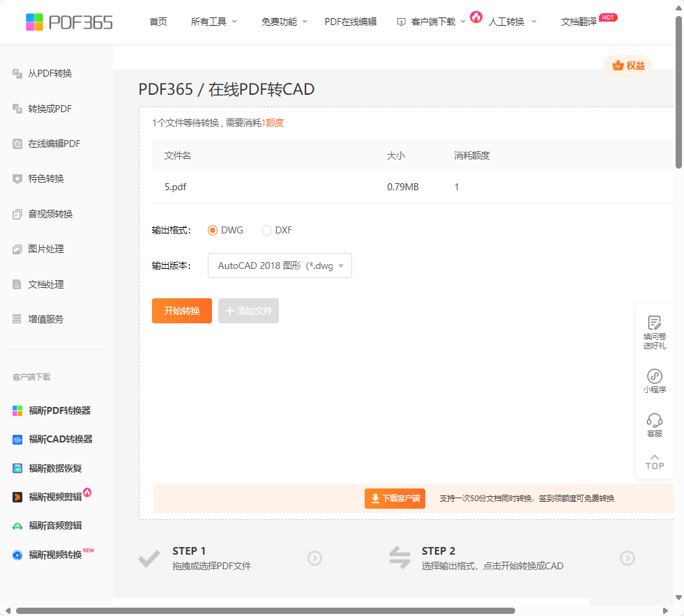The height and width of the screenshot is (616, 684).
Task: Open the 图片处理 sidebar category
Action: click(46, 249)
